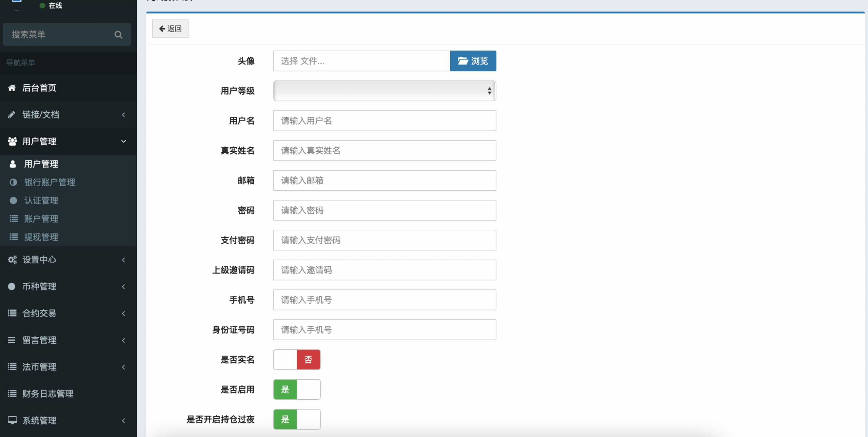
Task: Open the 用户等级 dropdown
Action: click(384, 91)
